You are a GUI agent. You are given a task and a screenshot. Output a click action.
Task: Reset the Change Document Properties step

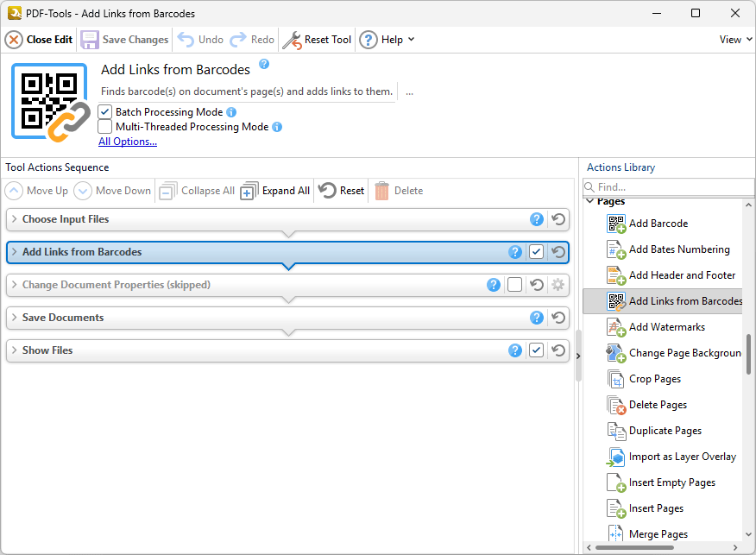click(x=537, y=285)
